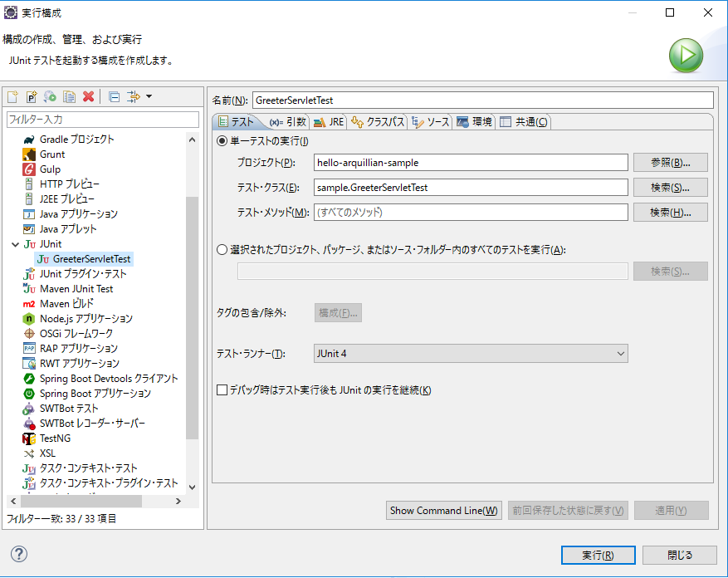Select the 単一テストの実行 radio button

pos(222,141)
